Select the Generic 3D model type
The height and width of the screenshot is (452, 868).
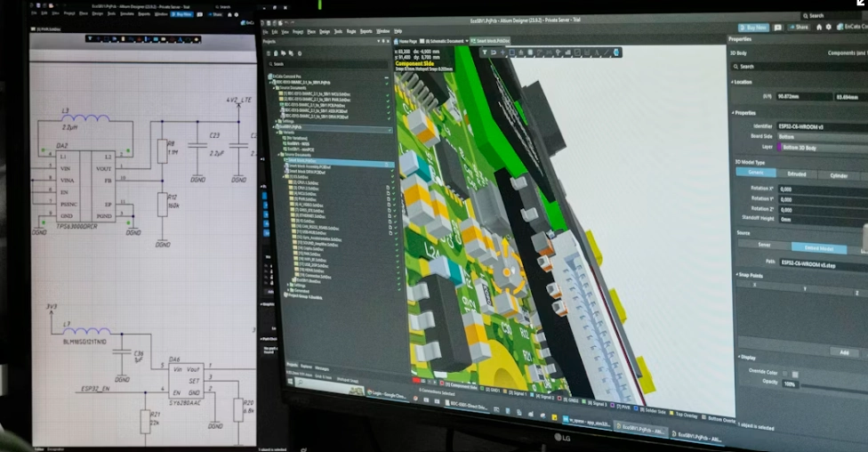(756, 173)
